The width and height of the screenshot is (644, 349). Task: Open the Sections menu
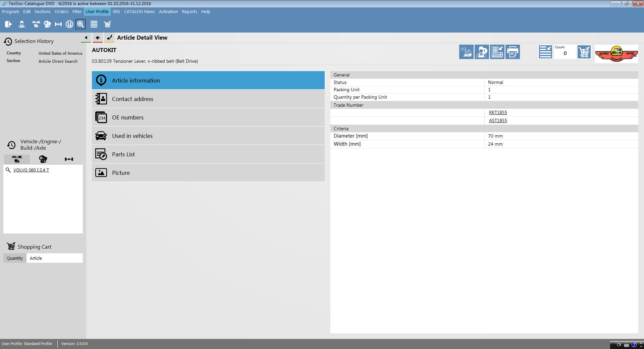pos(43,11)
